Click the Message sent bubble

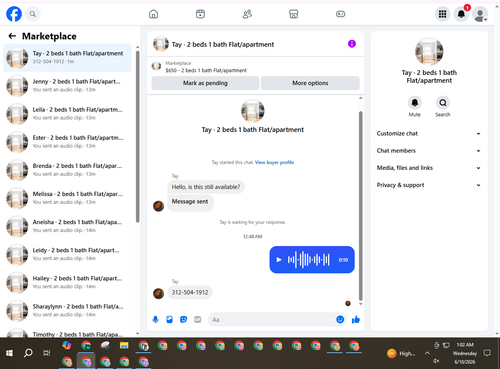[x=190, y=202]
